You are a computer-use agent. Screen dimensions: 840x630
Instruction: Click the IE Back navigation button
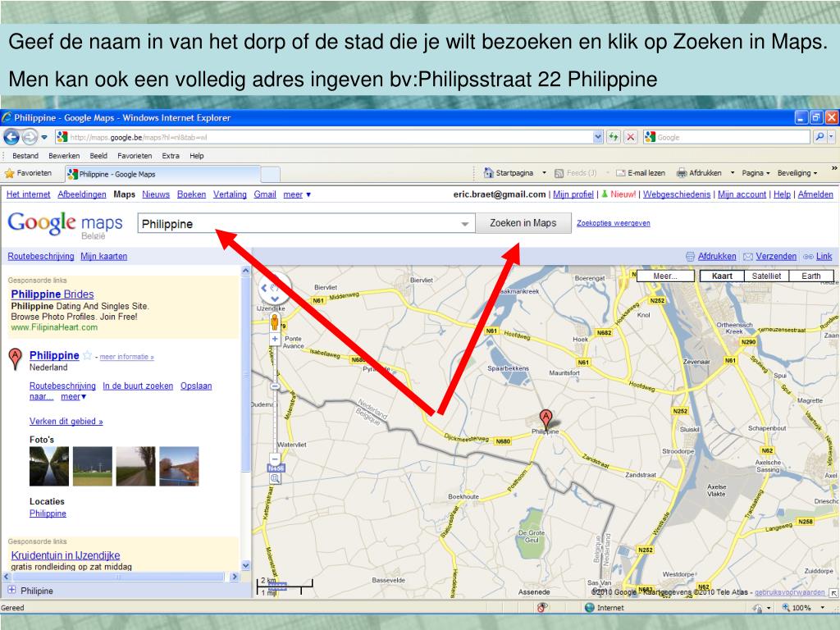coord(11,137)
